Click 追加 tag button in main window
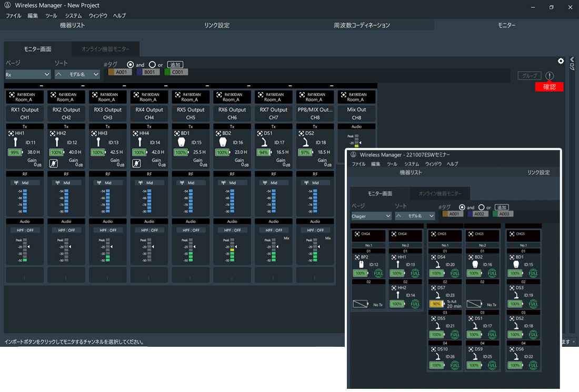Image resolution: width=579 pixels, height=392 pixels. [175, 65]
